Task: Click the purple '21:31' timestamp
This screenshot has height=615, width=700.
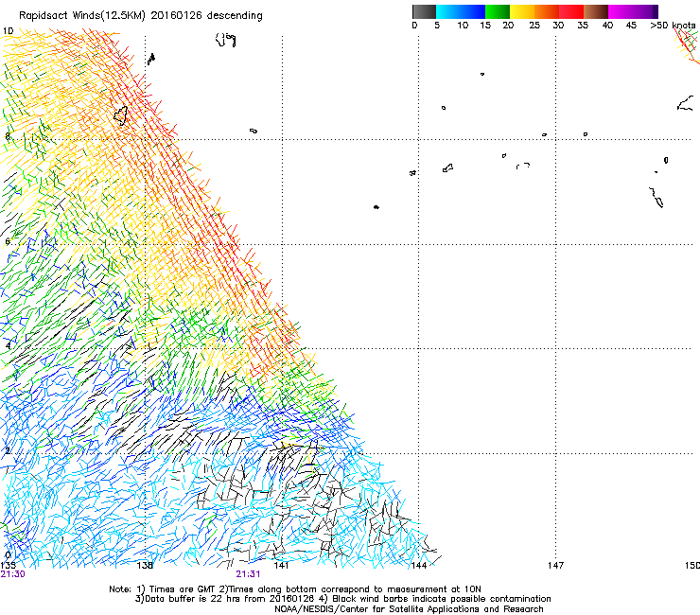Action: (248, 574)
